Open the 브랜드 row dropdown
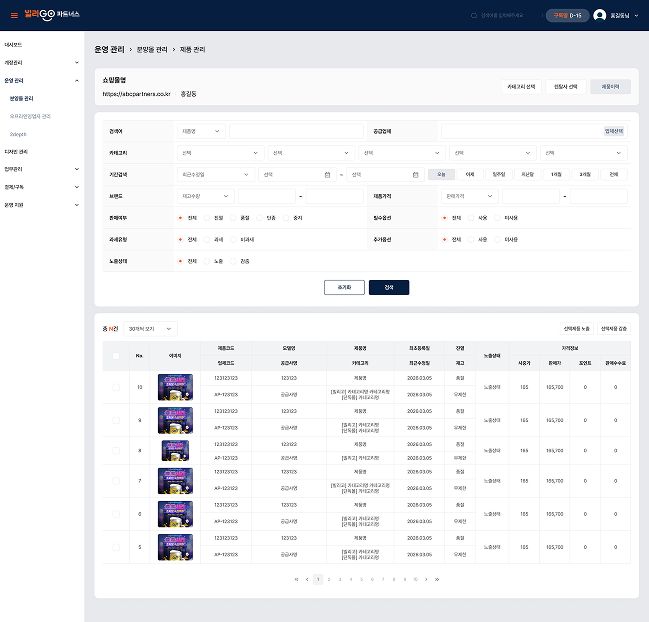This screenshot has width=649, height=622. 206,196
